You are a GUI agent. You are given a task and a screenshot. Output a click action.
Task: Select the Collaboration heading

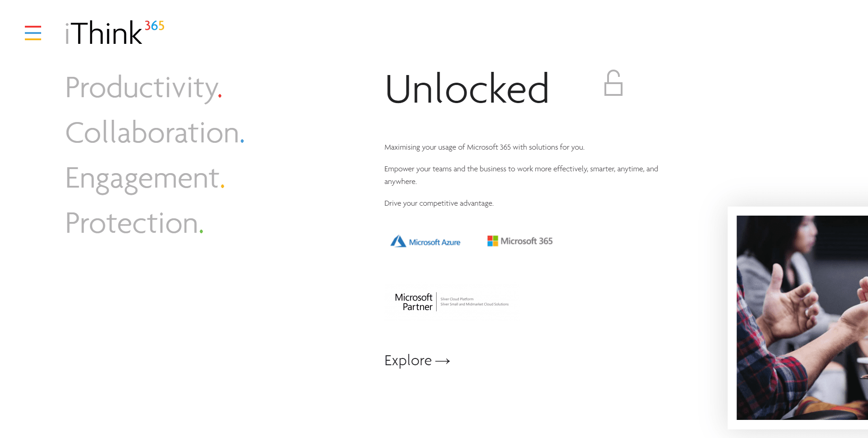152,133
